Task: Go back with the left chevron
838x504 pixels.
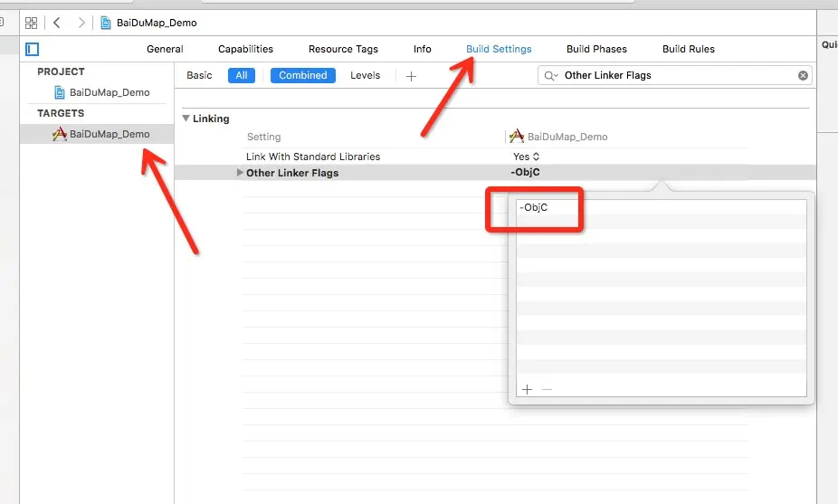Action: (x=57, y=23)
